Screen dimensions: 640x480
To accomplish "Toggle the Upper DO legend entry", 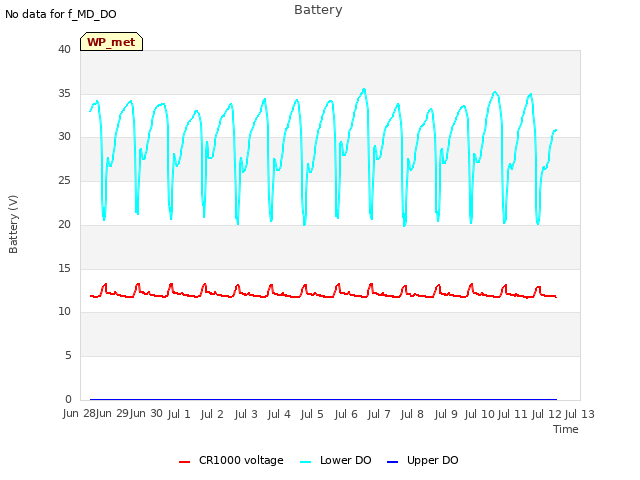I will point(422,460).
